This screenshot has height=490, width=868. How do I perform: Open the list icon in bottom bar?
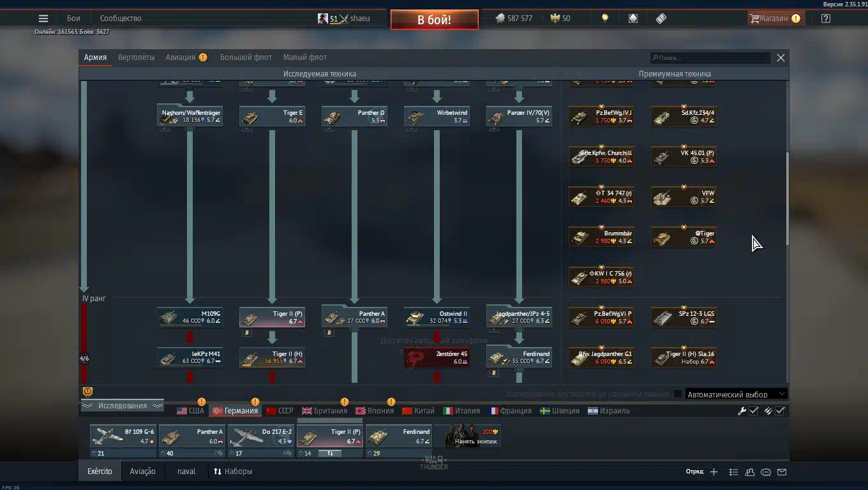(734, 472)
